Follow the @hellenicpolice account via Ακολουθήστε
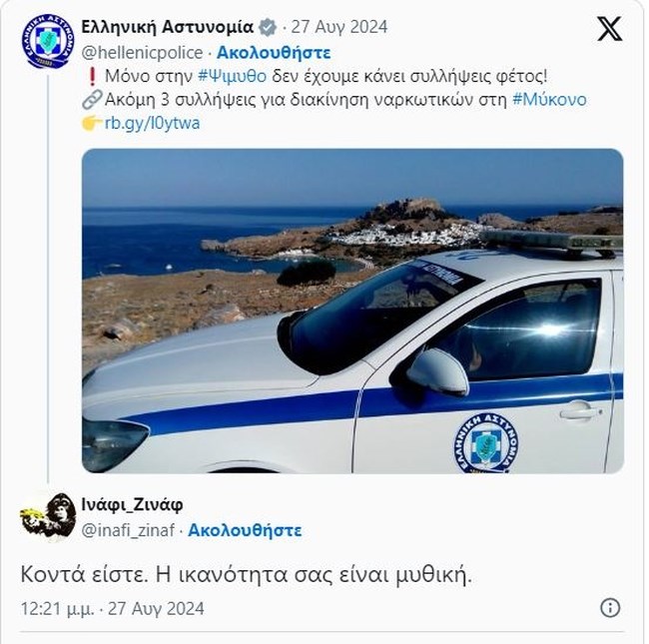Viewport: 649px width, 644px height. point(274,53)
